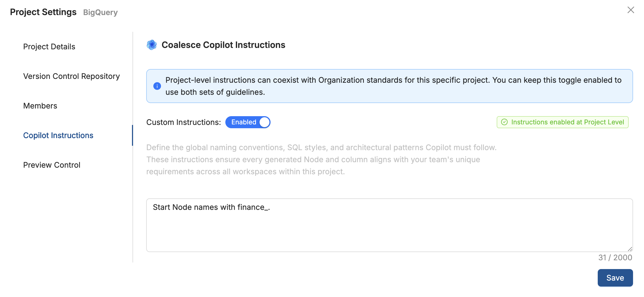Close the Project Settings dialog
The image size is (644, 297).
(x=631, y=10)
